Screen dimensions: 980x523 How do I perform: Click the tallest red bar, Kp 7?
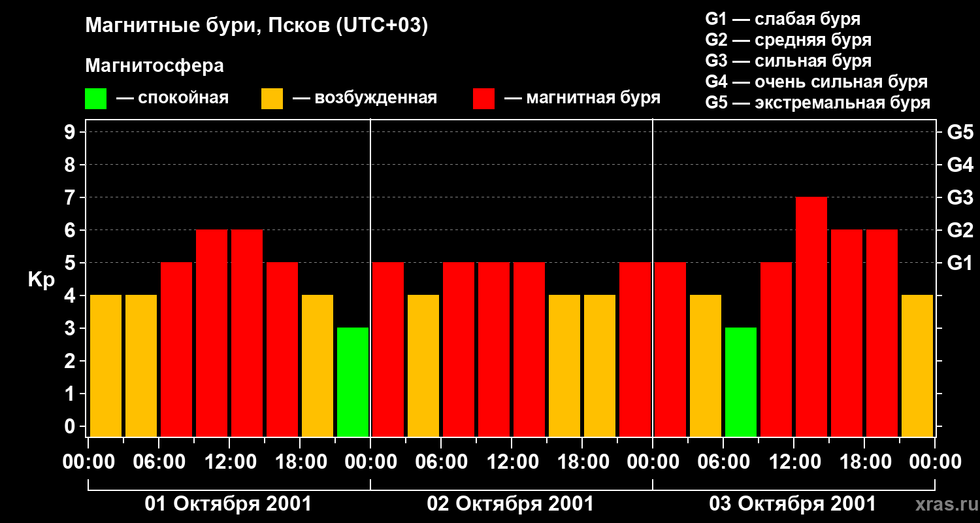point(811,316)
